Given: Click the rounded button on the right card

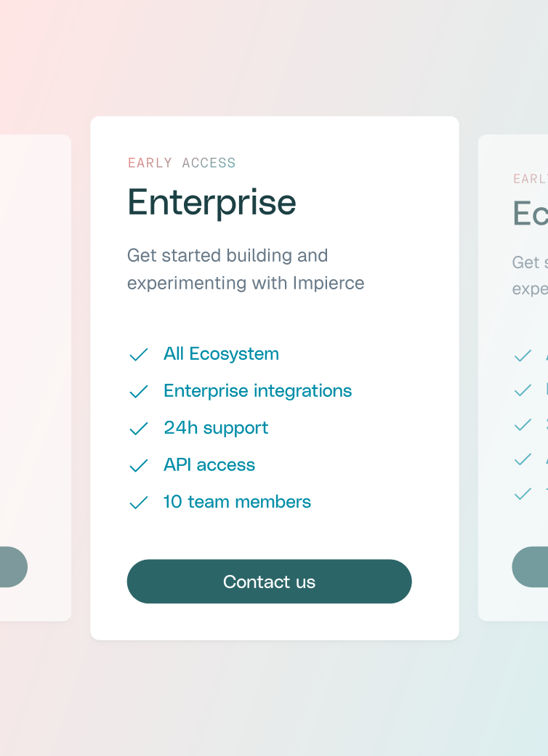Looking at the screenshot, I should coord(529,567).
